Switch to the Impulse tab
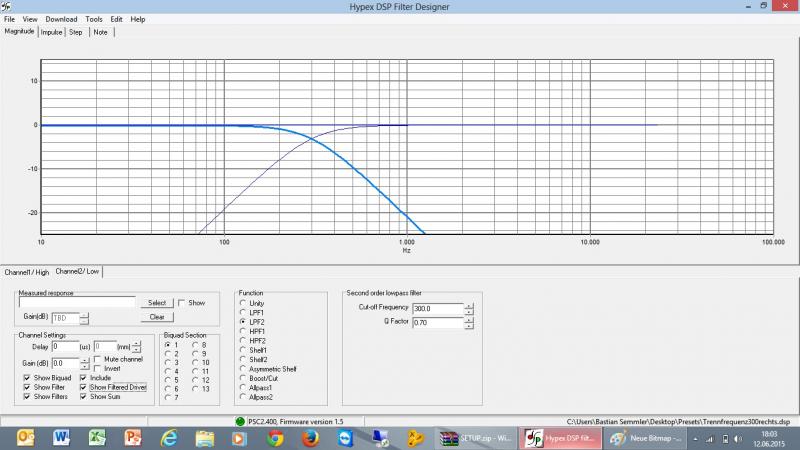 pyautogui.click(x=51, y=32)
